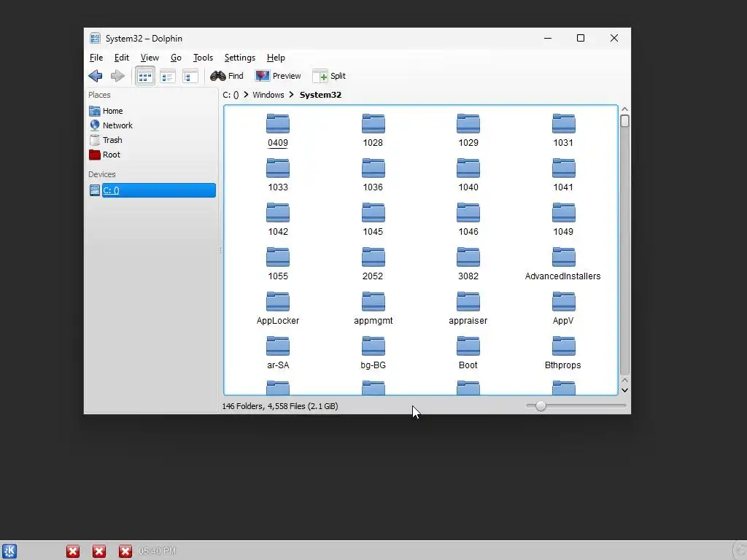Select the 1046 folder
The image size is (747, 560).
point(468,219)
